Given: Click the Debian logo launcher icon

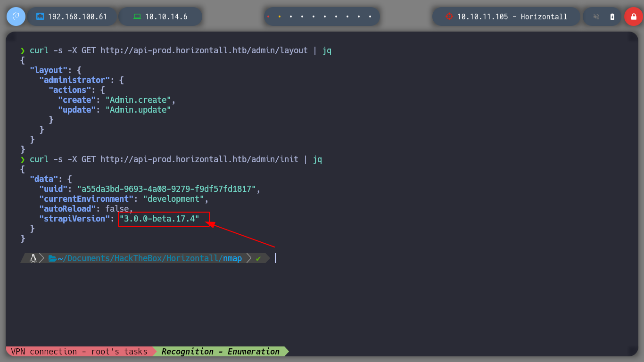Looking at the screenshot, I should 16,16.
